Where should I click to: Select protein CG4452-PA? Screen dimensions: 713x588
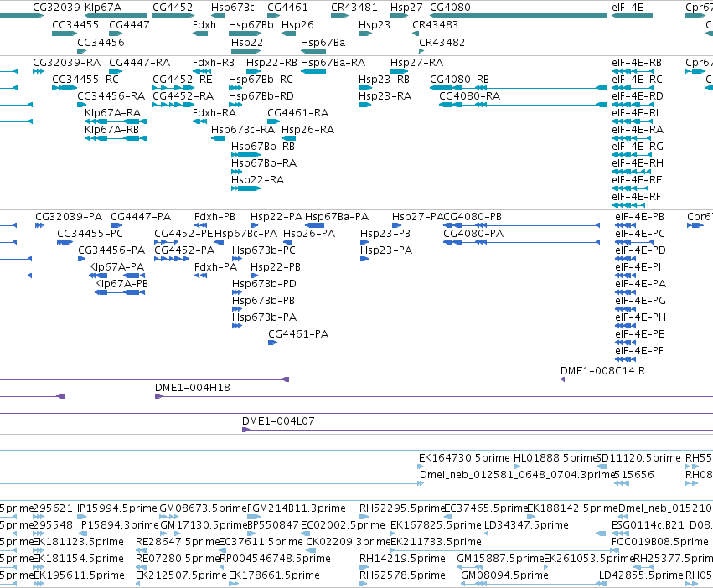click(184, 250)
